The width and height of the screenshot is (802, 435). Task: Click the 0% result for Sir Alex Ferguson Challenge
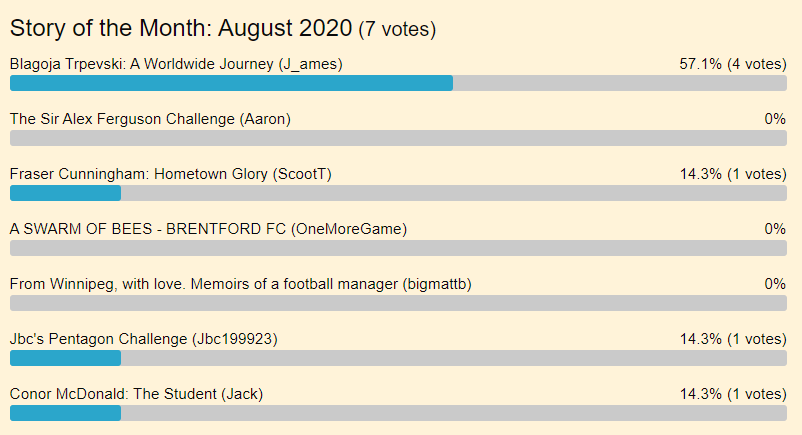[775, 119]
